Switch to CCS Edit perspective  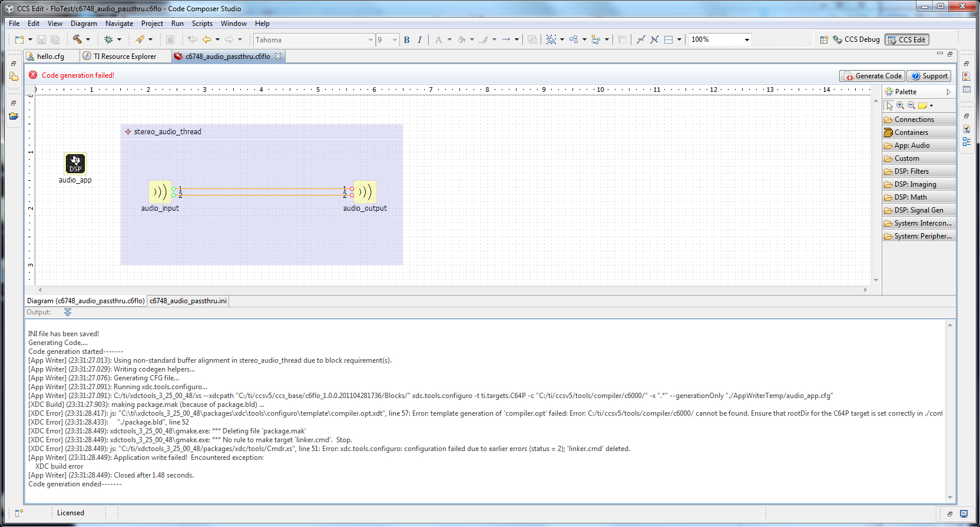[x=907, y=39]
